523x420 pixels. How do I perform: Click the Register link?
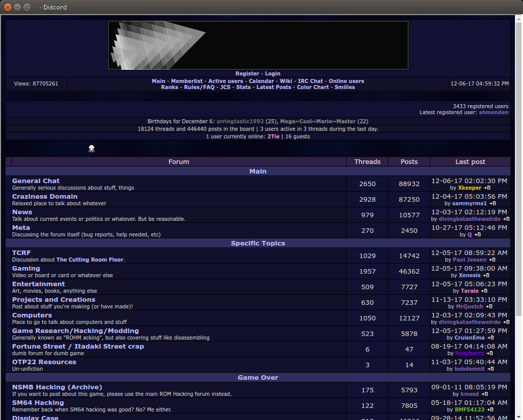point(247,73)
